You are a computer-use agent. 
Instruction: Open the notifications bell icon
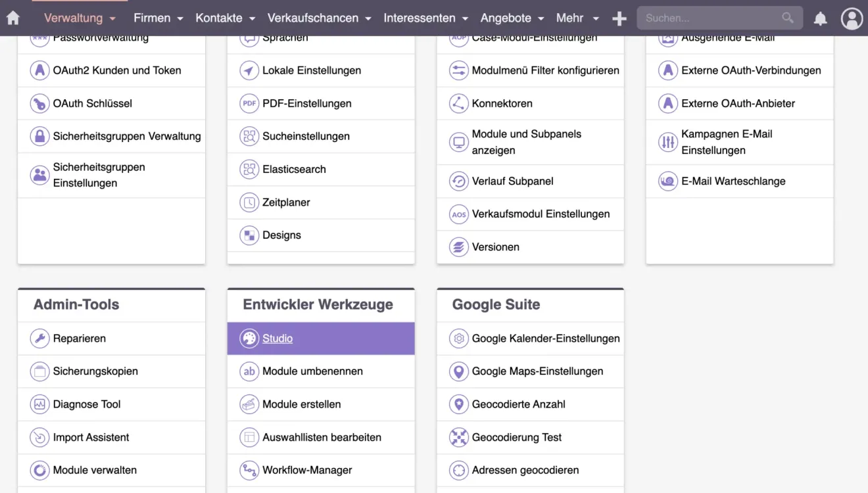coord(820,18)
